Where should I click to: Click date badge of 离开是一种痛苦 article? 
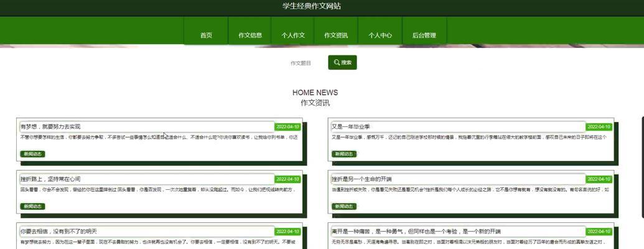pos(599,232)
